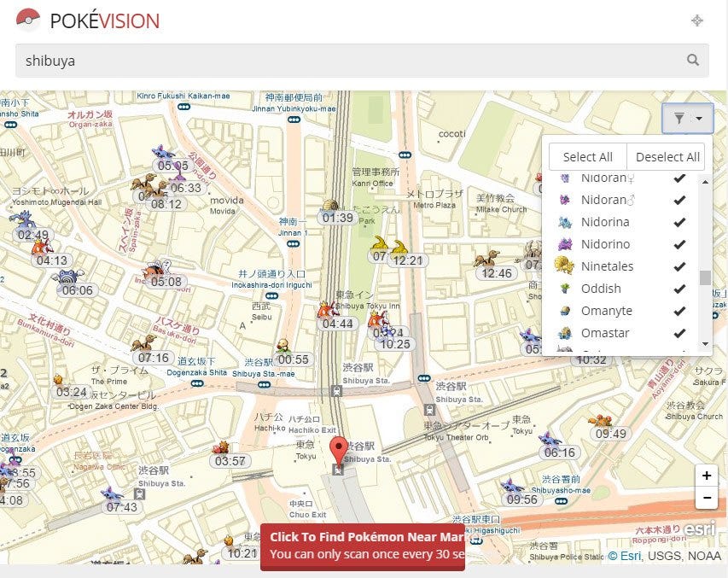Focus the shibuya search field
The width and height of the screenshot is (728, 578).
point(362,61)
